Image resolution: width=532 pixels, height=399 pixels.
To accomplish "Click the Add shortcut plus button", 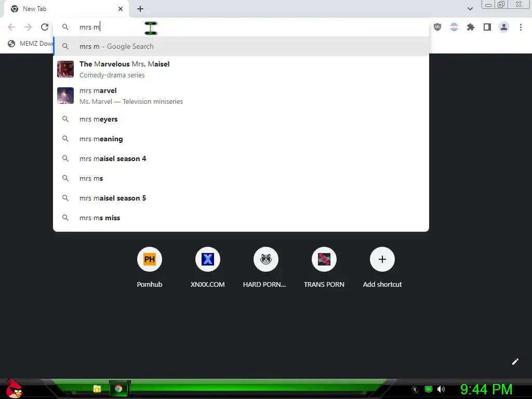I will pos(382,259).
